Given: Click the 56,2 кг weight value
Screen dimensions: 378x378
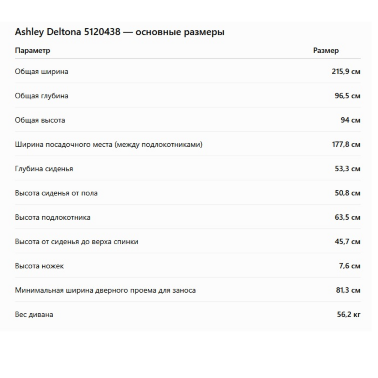Looking at the screenshot, I should pyautogui.click(x=349, y=315).
